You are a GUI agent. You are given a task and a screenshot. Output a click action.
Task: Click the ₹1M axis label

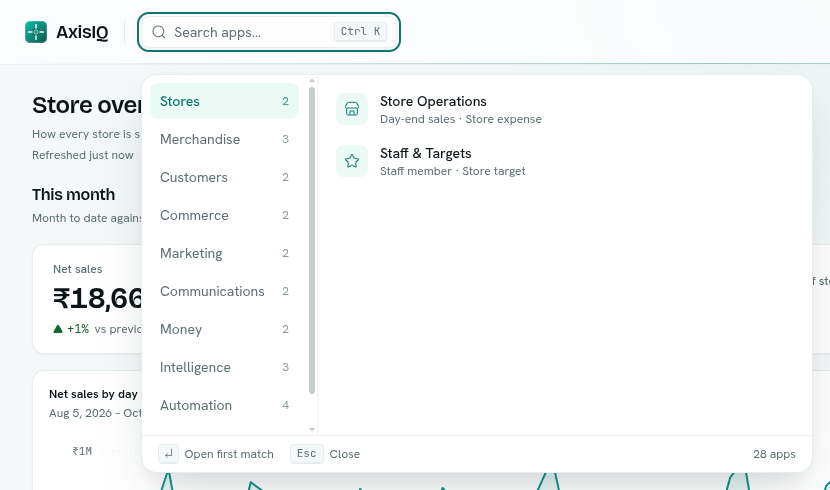[x=82, y=451]
